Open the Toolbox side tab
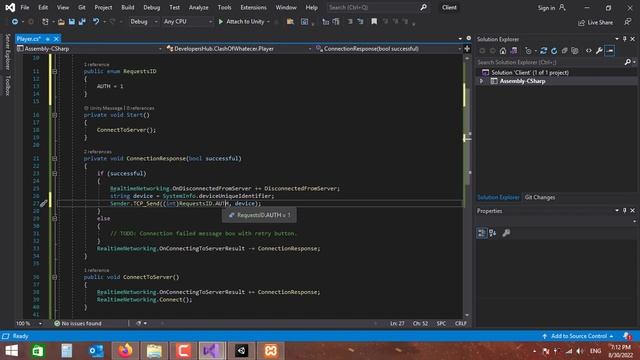The width and height of the screenshot is (640, 360). coord(7,85)
